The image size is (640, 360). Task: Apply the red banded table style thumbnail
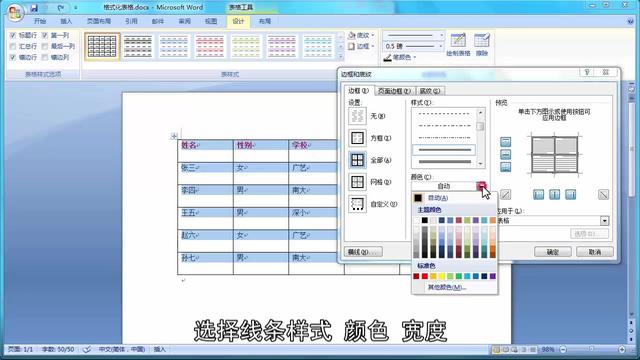(x=210, y=46)
